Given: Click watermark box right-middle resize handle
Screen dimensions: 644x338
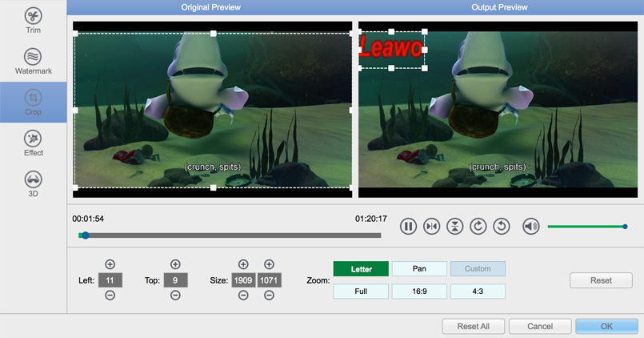Looking at the screenshot, I should pos(424,50).
